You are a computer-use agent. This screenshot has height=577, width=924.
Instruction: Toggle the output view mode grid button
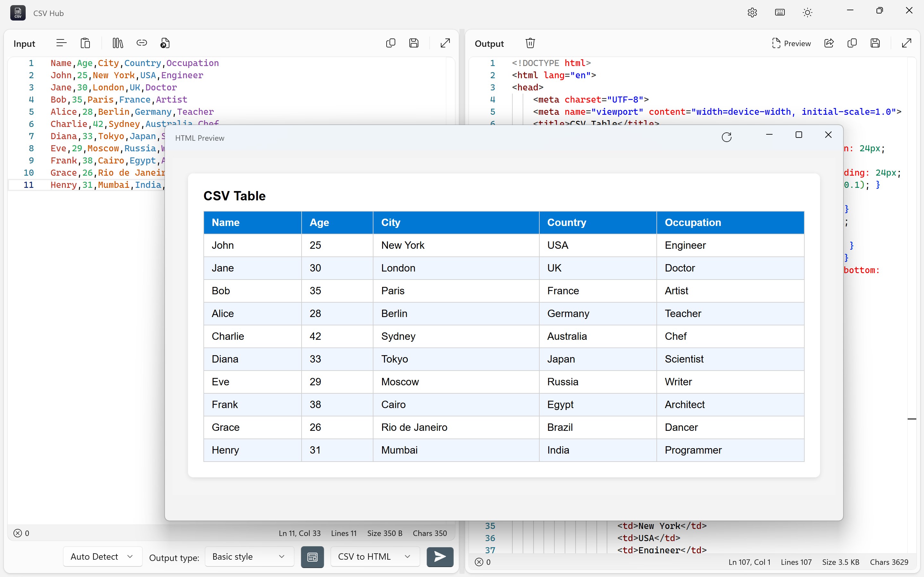[312, 557]
